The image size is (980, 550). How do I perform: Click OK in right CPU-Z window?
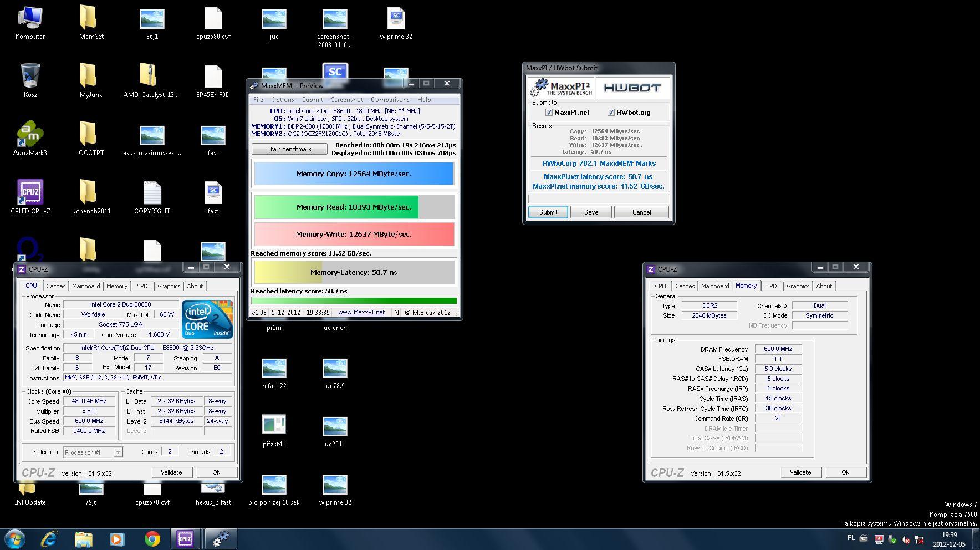(x=845, y=472)
